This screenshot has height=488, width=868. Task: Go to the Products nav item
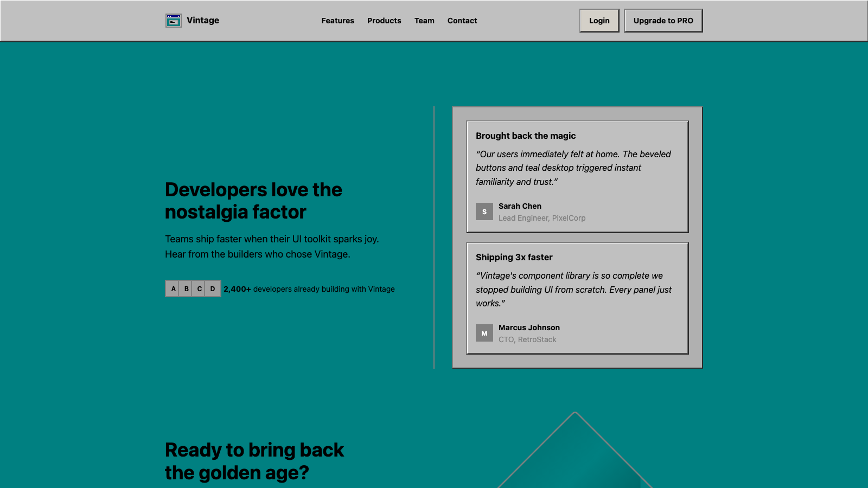tap(384, 21)
